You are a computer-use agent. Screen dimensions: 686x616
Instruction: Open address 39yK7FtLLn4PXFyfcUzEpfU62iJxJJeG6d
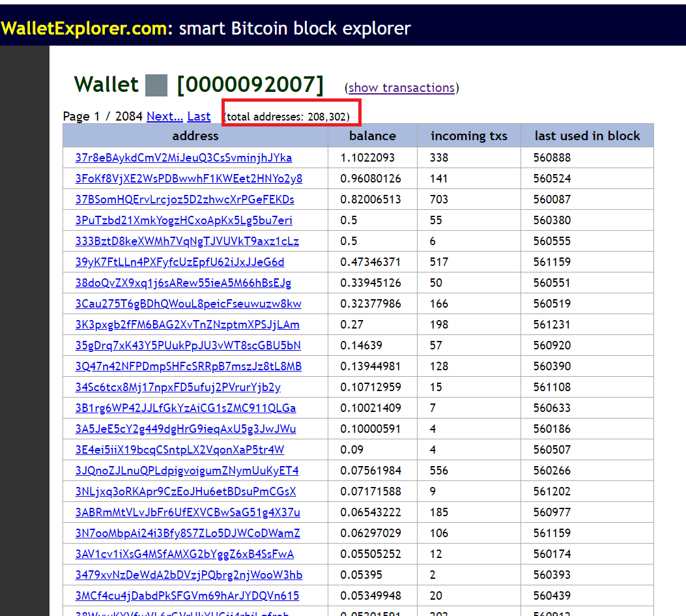pyautogui.click(x=180, y=262)
